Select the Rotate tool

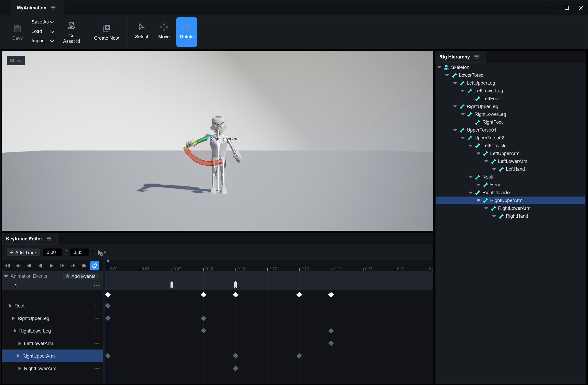click(186, 32)
